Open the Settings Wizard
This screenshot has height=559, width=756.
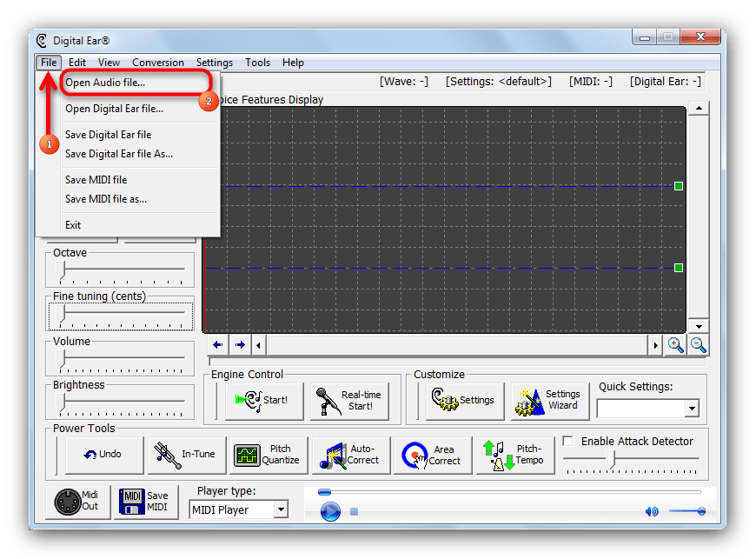click(x=551, y=401)
